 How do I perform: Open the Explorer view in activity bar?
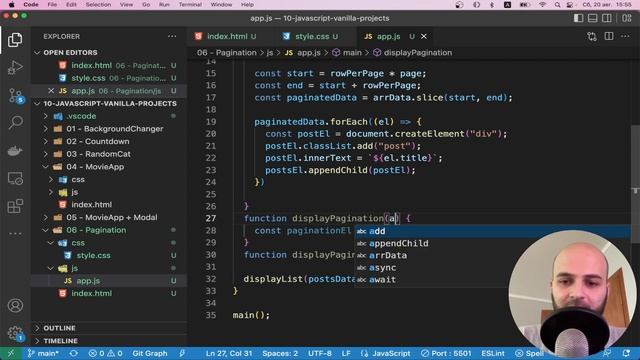[x=15, y=40]
